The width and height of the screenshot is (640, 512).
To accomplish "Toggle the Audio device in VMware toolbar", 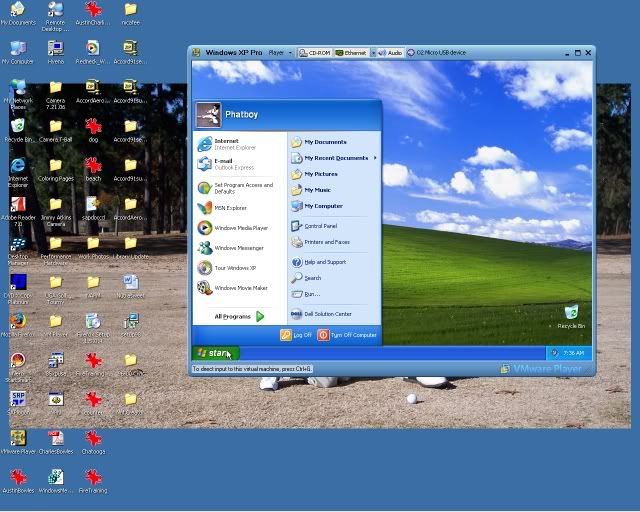I will 390,52.
